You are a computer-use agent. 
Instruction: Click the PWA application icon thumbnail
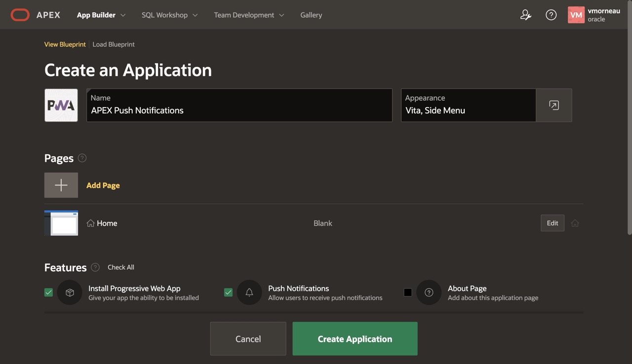61,105
